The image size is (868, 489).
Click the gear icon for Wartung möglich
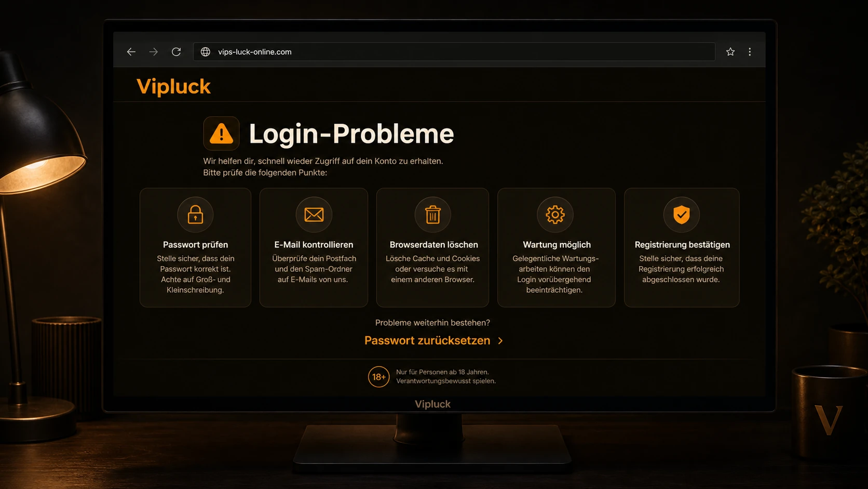[555, 214]
